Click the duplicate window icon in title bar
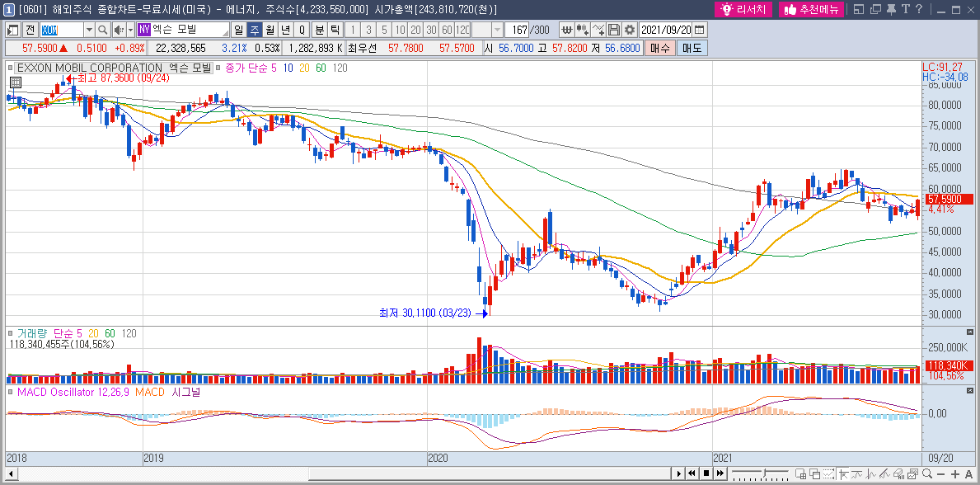The image size is (980, 485). 875,9
